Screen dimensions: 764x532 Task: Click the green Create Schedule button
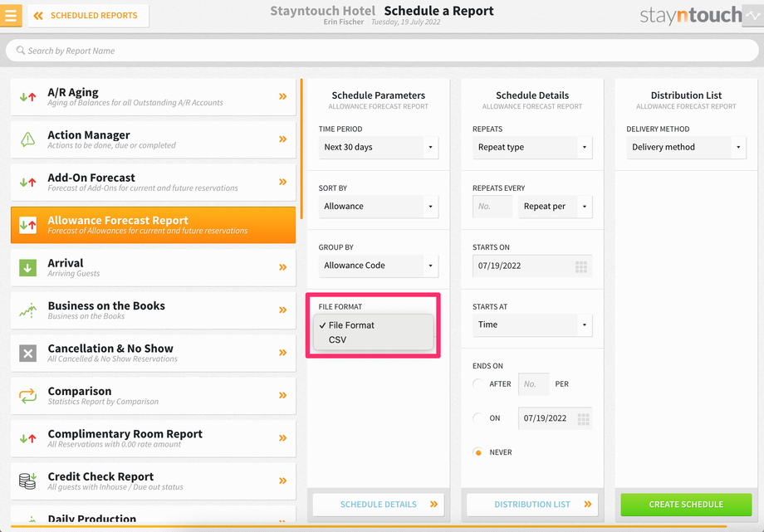(x=686, y=505)
